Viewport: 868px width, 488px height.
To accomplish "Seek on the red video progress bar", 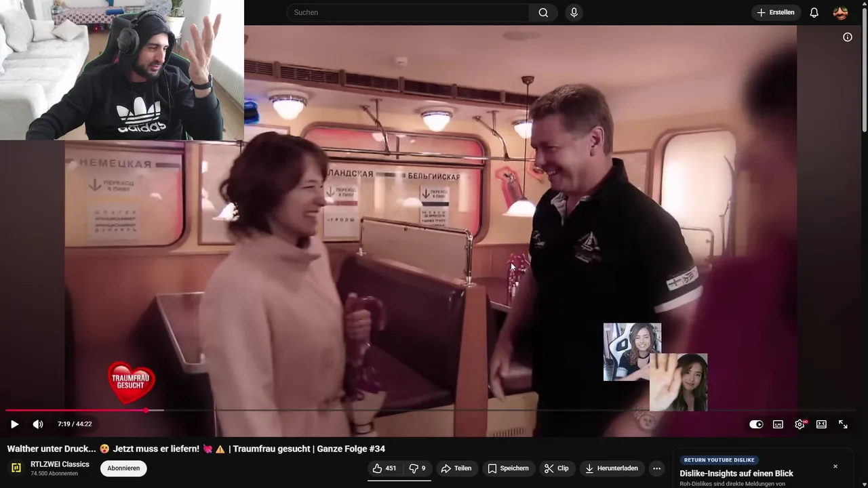I will (x=431, y=410).
